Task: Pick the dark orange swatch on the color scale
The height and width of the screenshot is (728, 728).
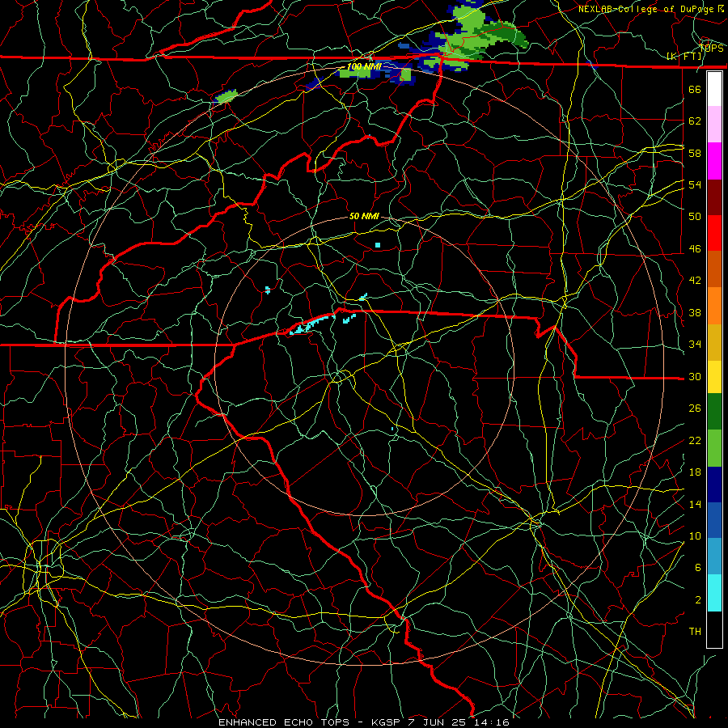Action: coord(714,269)
